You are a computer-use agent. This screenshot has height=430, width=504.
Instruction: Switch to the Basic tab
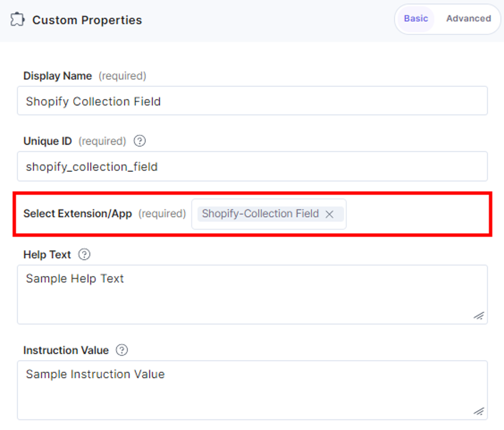[x=416, y=19]
